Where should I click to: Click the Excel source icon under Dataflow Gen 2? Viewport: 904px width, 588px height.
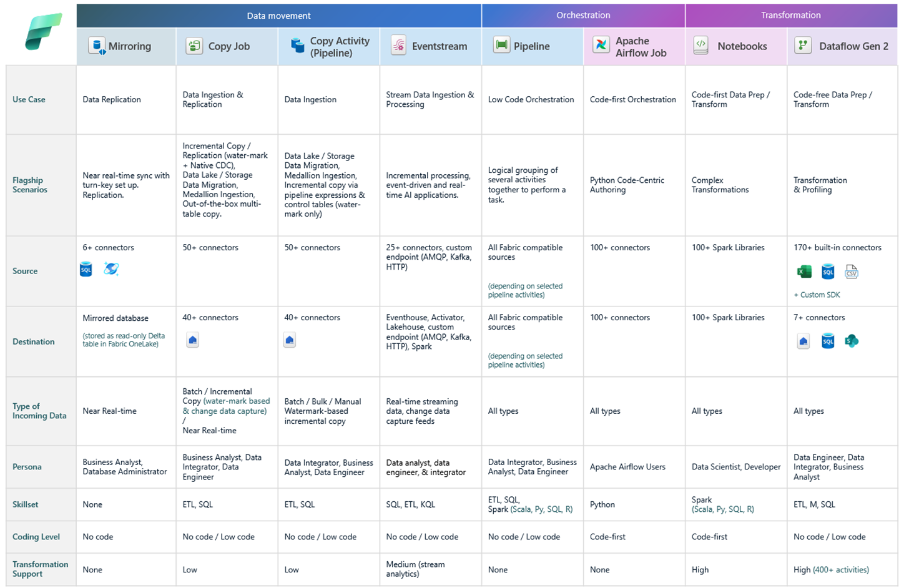coord(804,272)
